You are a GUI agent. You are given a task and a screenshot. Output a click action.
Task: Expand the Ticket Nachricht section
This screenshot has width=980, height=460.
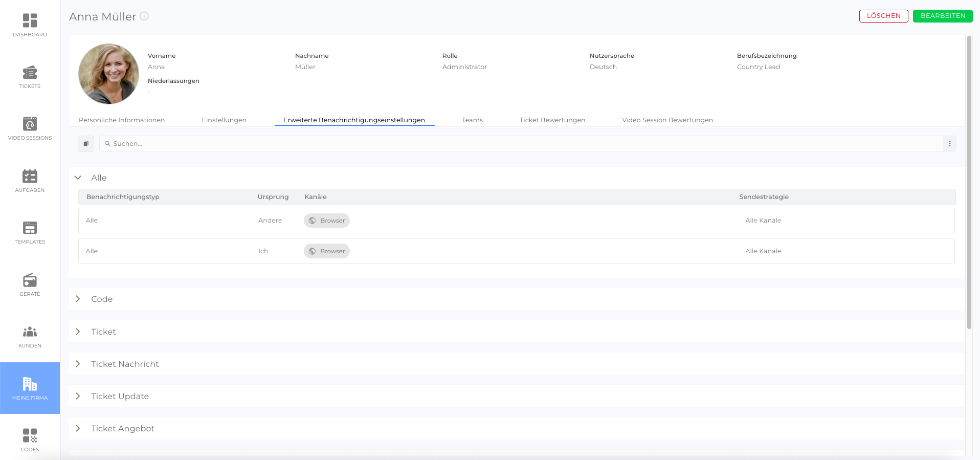click(78, 364)
